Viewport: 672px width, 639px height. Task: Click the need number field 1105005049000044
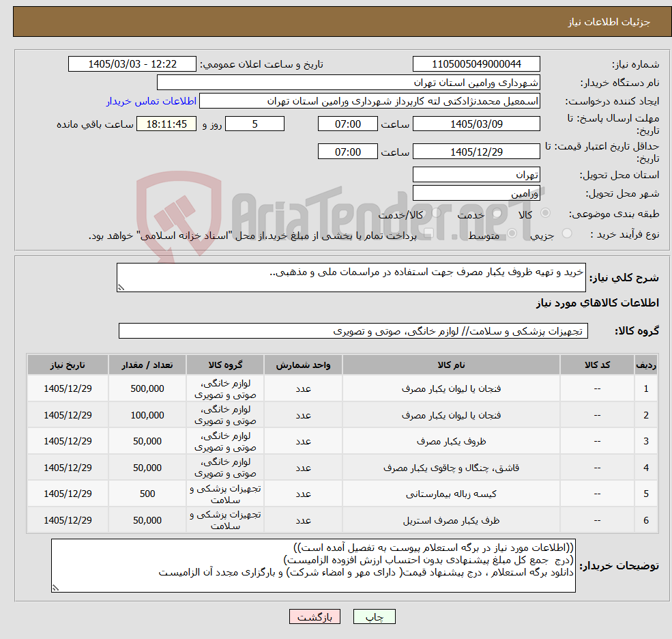pos(476,64)
